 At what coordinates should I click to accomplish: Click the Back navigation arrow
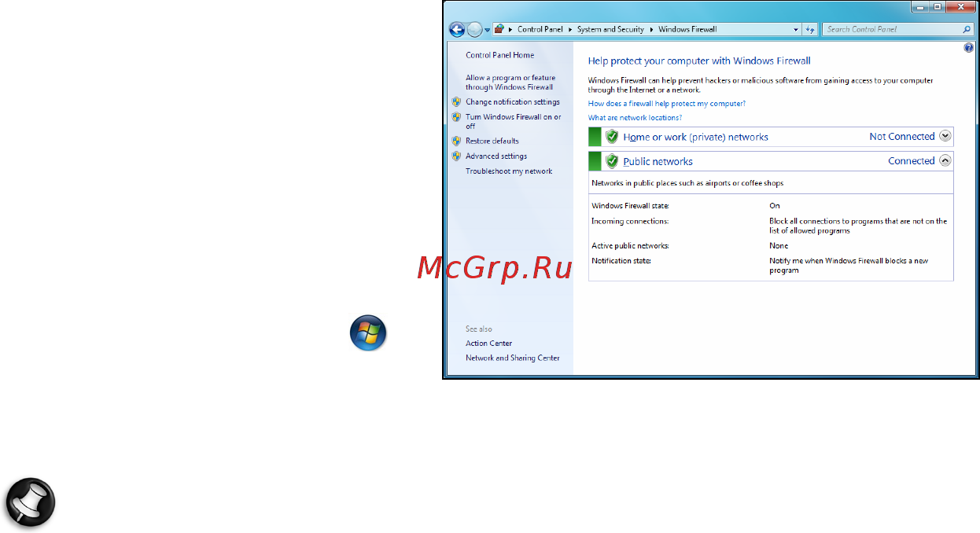(457, 29)
